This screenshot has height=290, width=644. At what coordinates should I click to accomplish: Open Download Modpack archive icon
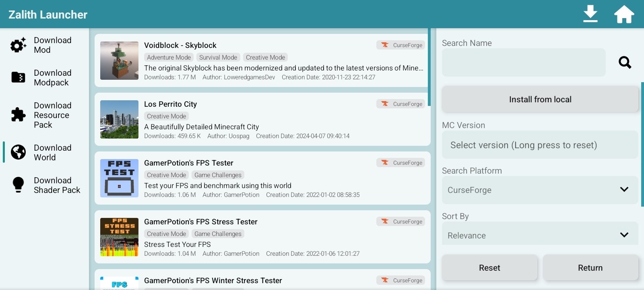coord(18,77)
